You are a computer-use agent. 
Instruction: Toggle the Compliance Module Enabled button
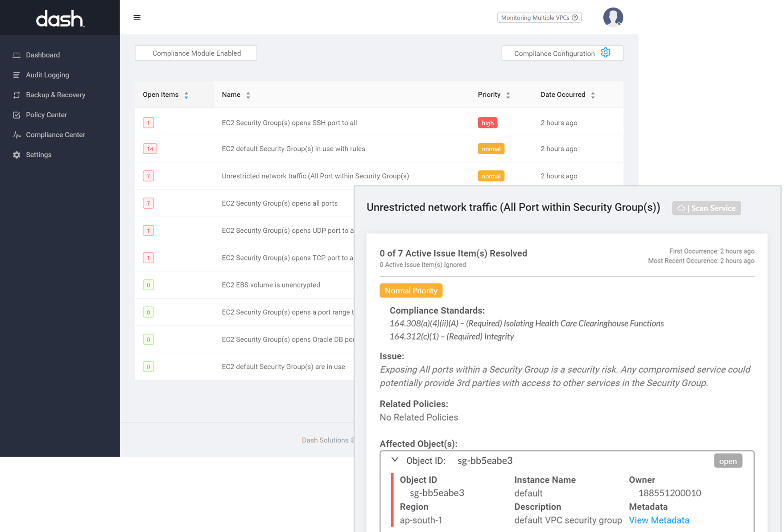[196, 53]
